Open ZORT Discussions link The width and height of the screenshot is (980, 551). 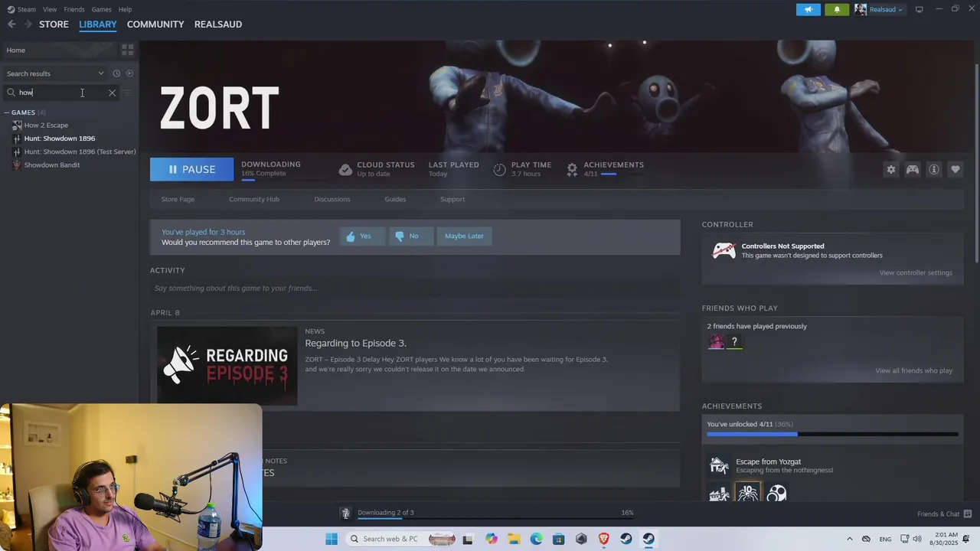(332, 199)
